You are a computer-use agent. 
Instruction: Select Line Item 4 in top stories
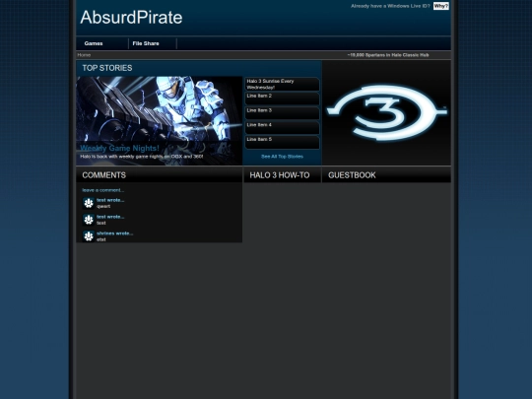282,128
